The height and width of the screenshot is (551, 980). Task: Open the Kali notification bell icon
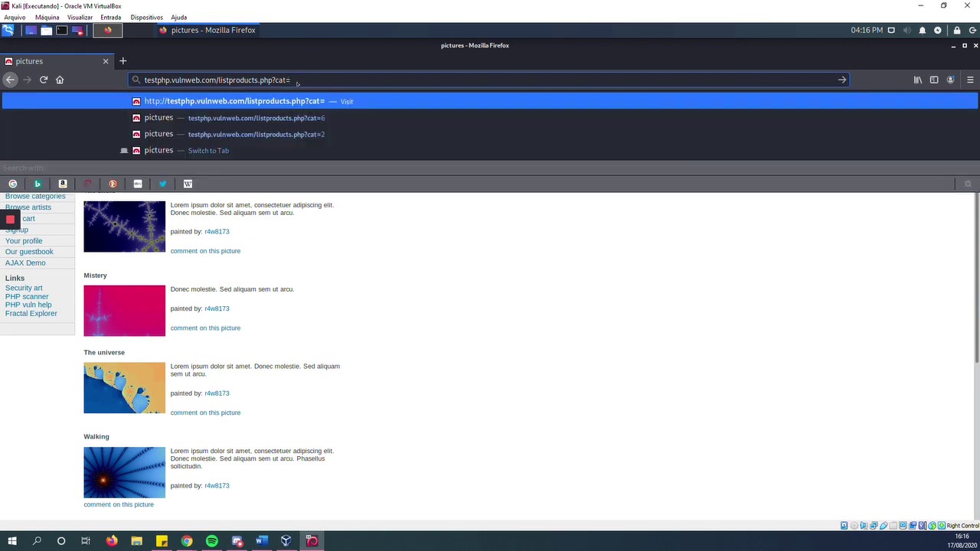(x=923, y=31)
